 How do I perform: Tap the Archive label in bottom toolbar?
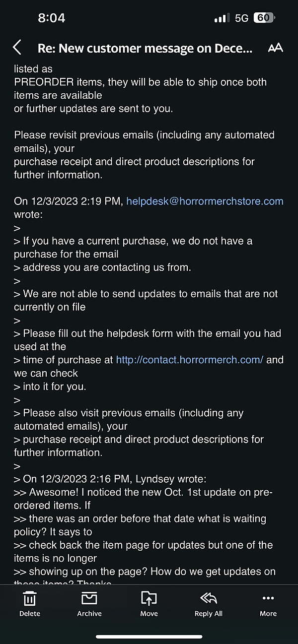point(89,614)
